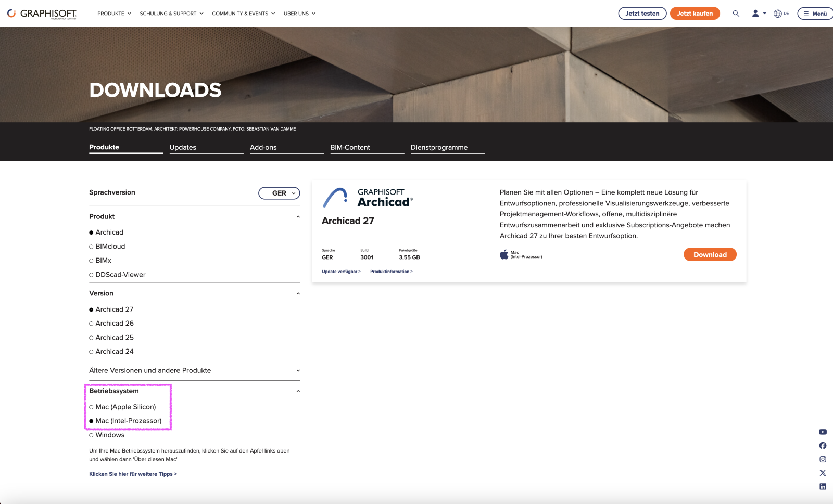Click the package size 3,55 GB

[409, 257]
